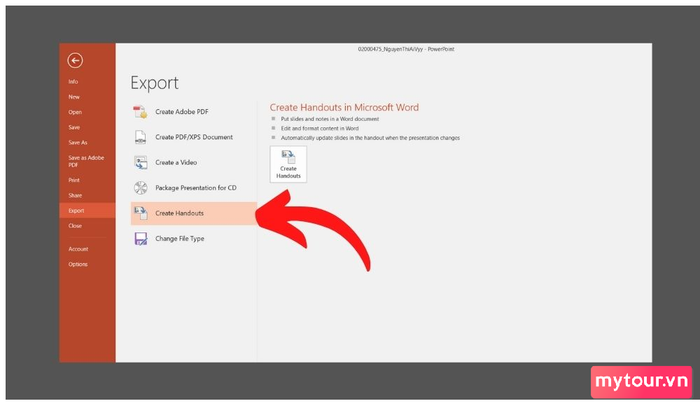This screenshot has height=408, width=700.
Task: Click the Create Adobe PDF icon
Action: click(x=140, y=112)
